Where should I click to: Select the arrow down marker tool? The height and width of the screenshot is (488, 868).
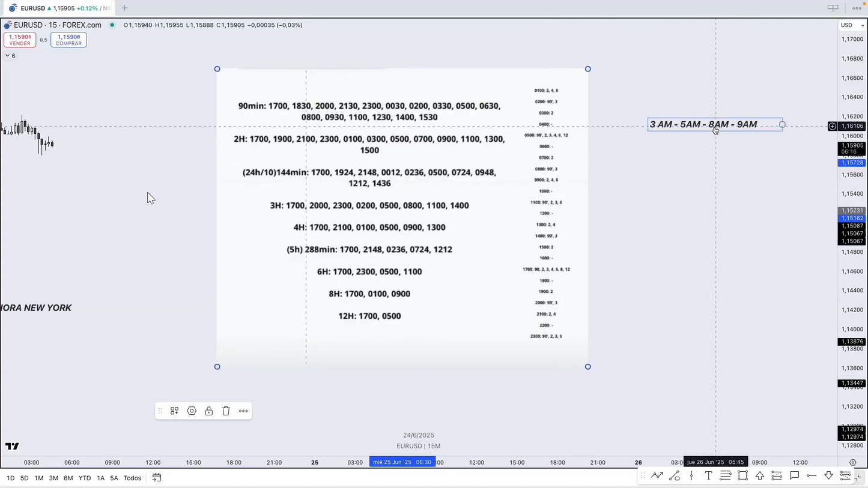click(x=828, y=476)
